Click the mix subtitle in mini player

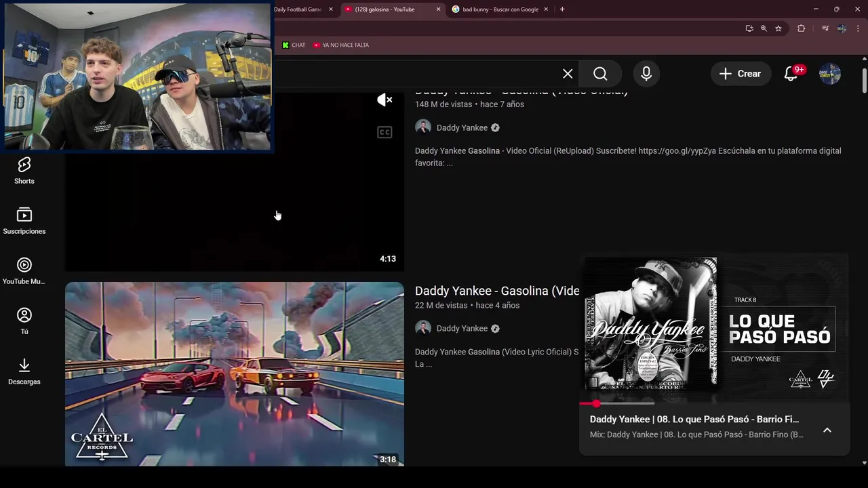tap(696, 434)
